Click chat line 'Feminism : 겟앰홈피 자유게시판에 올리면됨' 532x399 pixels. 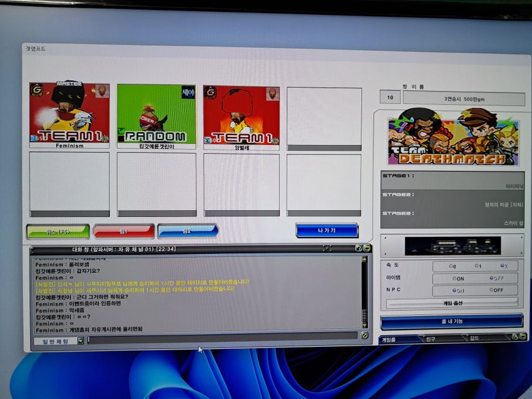click(x=89, y=329)
